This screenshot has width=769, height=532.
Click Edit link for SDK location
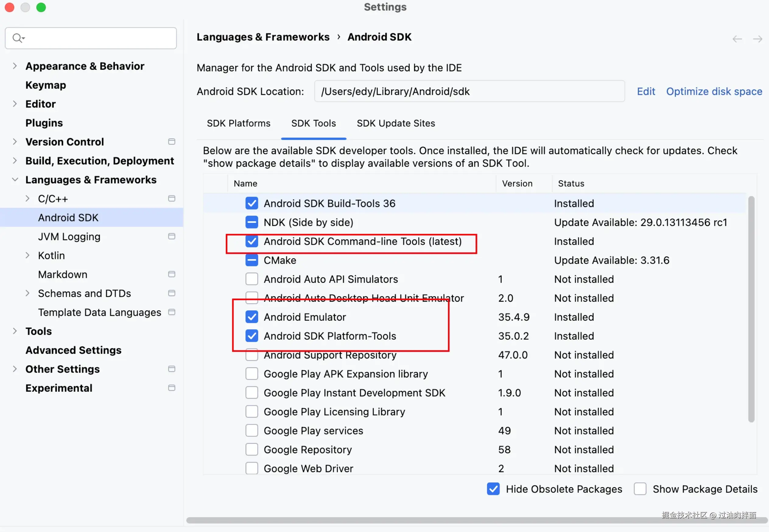(646, 91)
